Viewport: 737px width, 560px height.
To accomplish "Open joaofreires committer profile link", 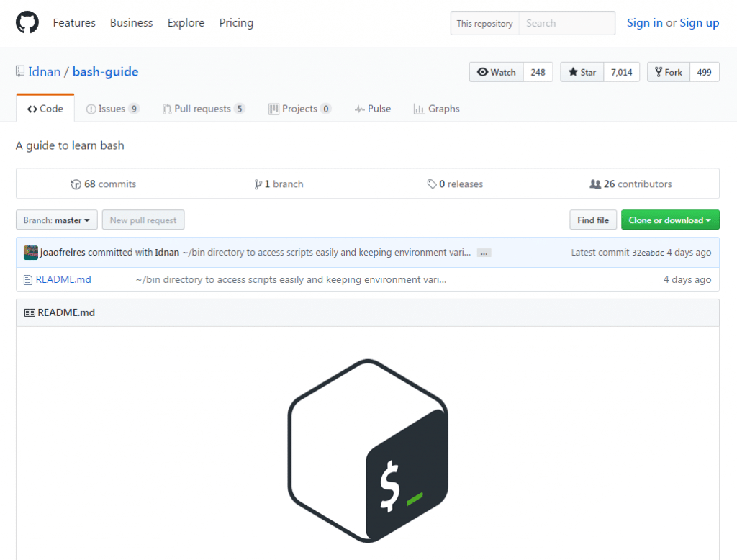I will tap(63, 253).
